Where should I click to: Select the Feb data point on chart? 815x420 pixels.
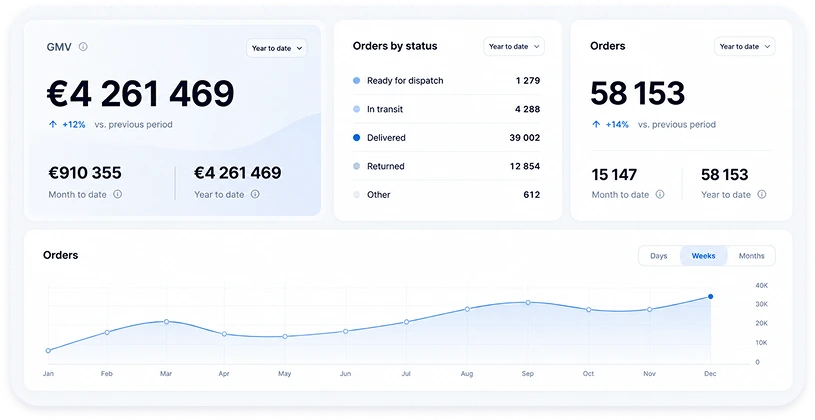pyautogui.click(x=107, y=332)
